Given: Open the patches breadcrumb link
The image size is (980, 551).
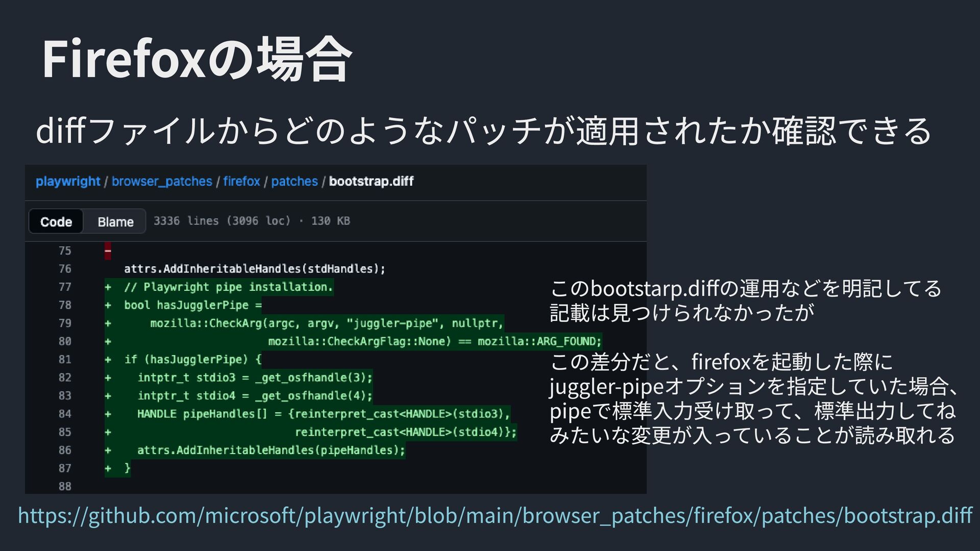Looking at the screenshot, I should 295,182.
